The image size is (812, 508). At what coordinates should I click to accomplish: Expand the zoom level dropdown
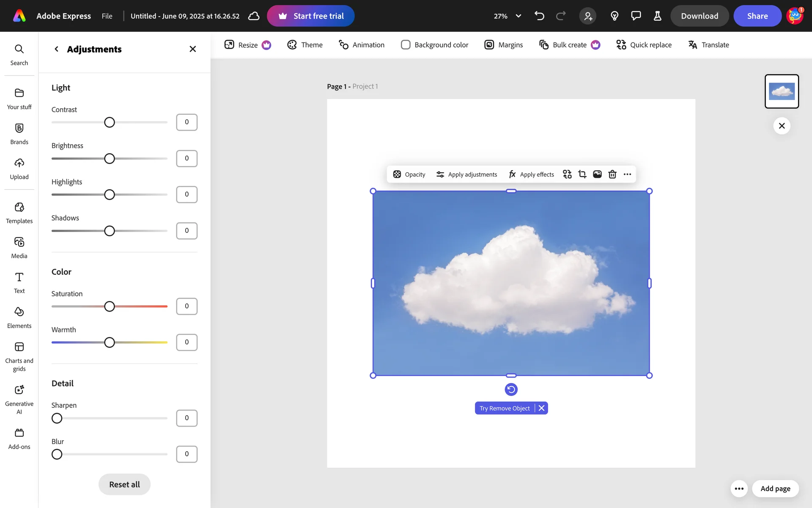tap(518, 16)
